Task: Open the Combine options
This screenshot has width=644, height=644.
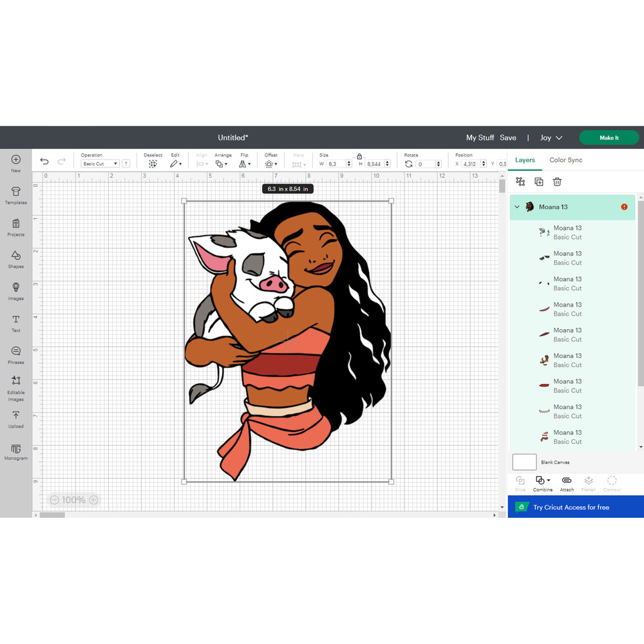Action: (x=542, y=483)
